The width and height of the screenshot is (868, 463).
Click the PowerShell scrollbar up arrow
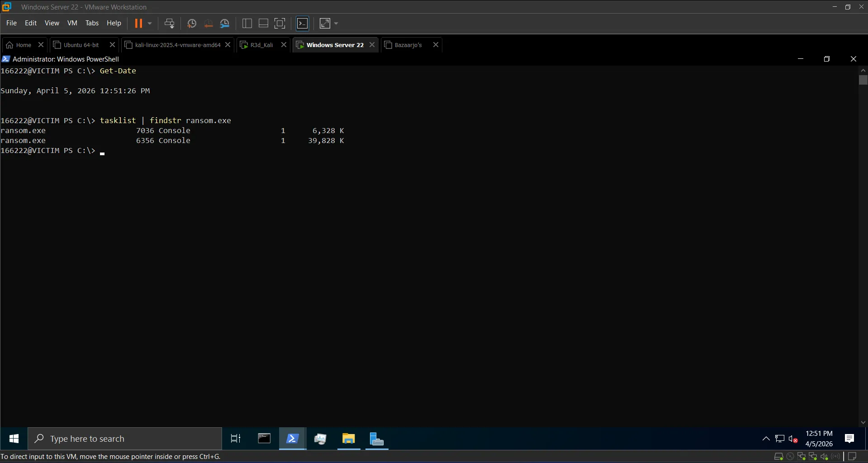[863, 71]
